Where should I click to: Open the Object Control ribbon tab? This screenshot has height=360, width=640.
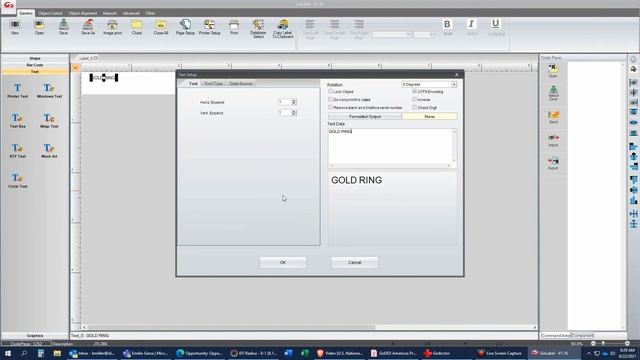pyautogui.click(x=51, y=13)
